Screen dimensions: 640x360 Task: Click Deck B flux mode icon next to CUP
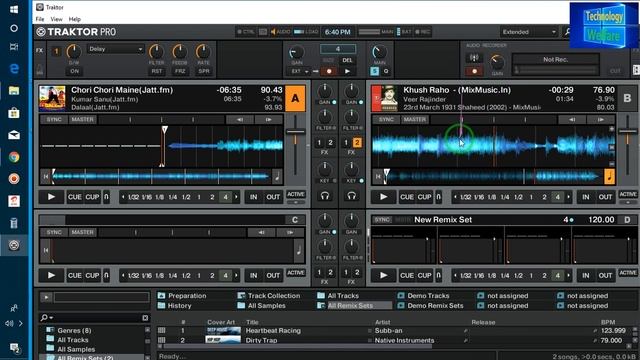click(x=438, y=197)
